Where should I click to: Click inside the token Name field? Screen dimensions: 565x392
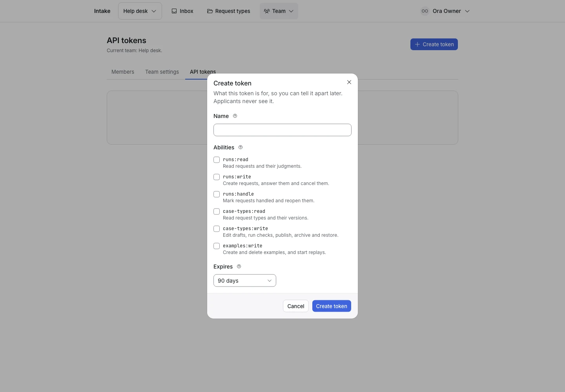282,130
